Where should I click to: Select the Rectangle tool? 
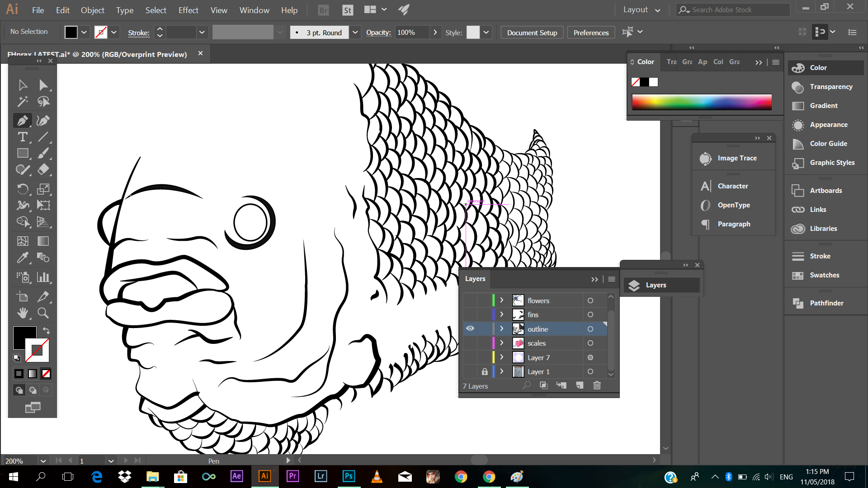[x=23, y=153]
